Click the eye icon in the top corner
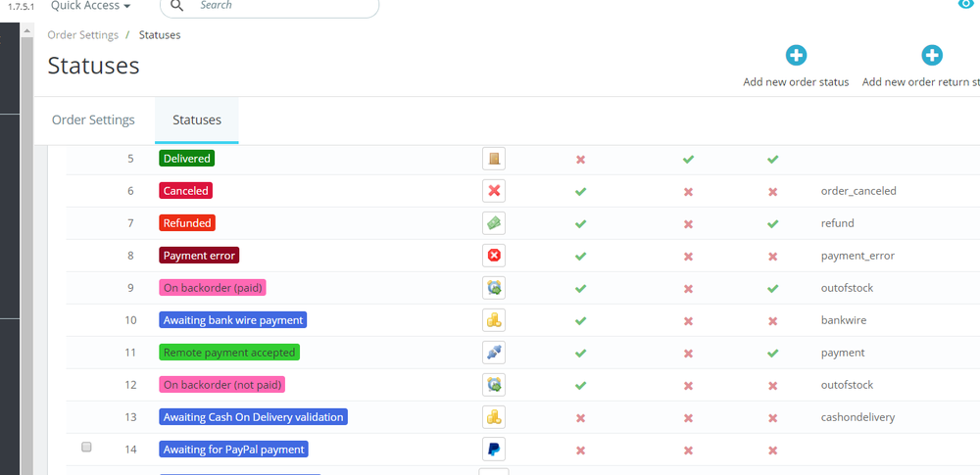 (967, 4)
